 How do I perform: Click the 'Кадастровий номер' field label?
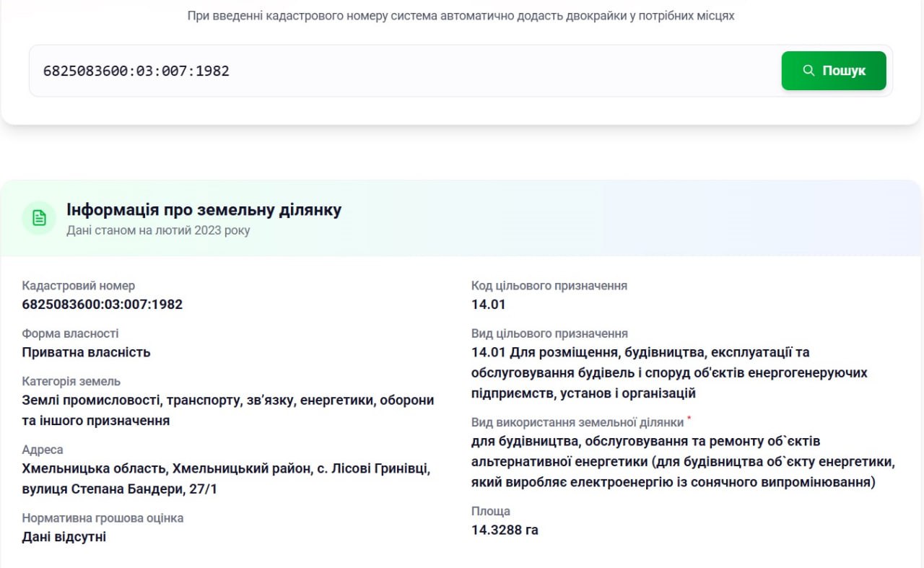(78, 286)
